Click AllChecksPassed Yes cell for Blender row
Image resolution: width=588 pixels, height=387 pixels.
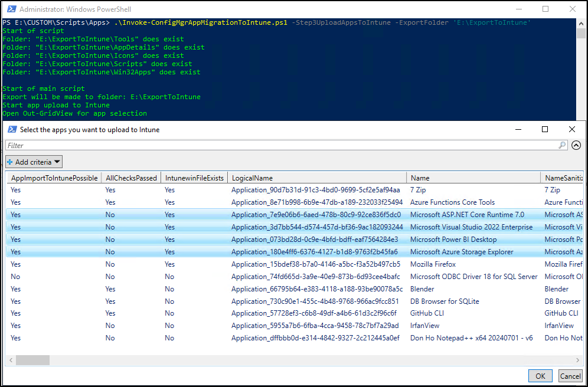(110, 289)
